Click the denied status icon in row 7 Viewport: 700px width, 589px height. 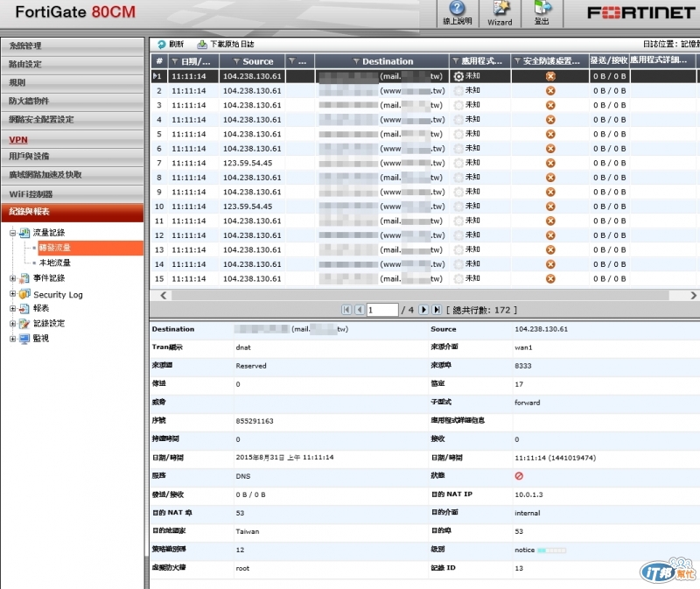(x=550, y=163)
